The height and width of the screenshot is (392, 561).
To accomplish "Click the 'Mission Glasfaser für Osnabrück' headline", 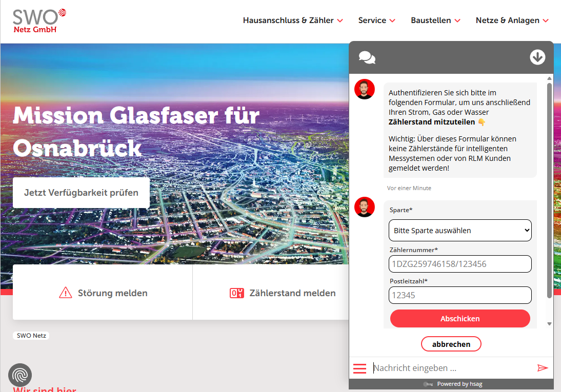I will coord(136,132).
